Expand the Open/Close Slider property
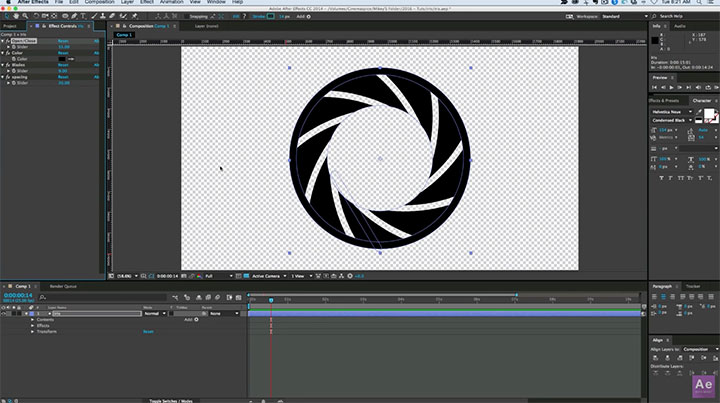The height and width of the screenshot is (403, 720). point(8,47)
